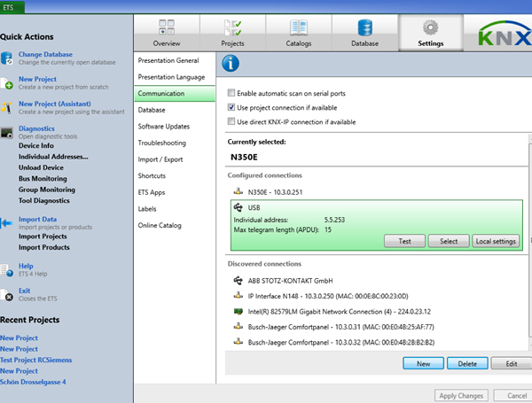Click the Database cylinder icon
The image size is (532, 403).
click(364, 27)
